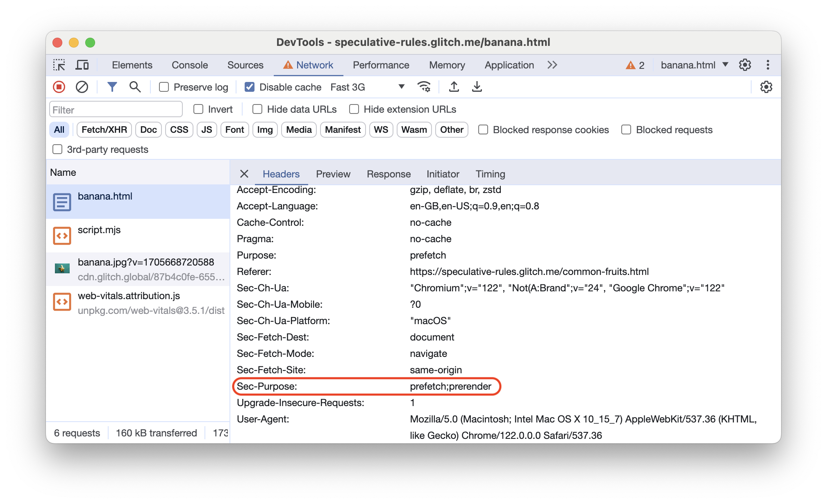
Task: Click the DevTools more options kebab icon
Action: click(x=767, y=65)
